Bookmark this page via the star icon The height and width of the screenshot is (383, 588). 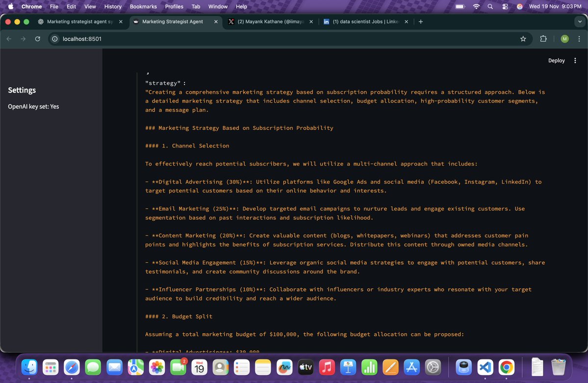tap(523, 39)
